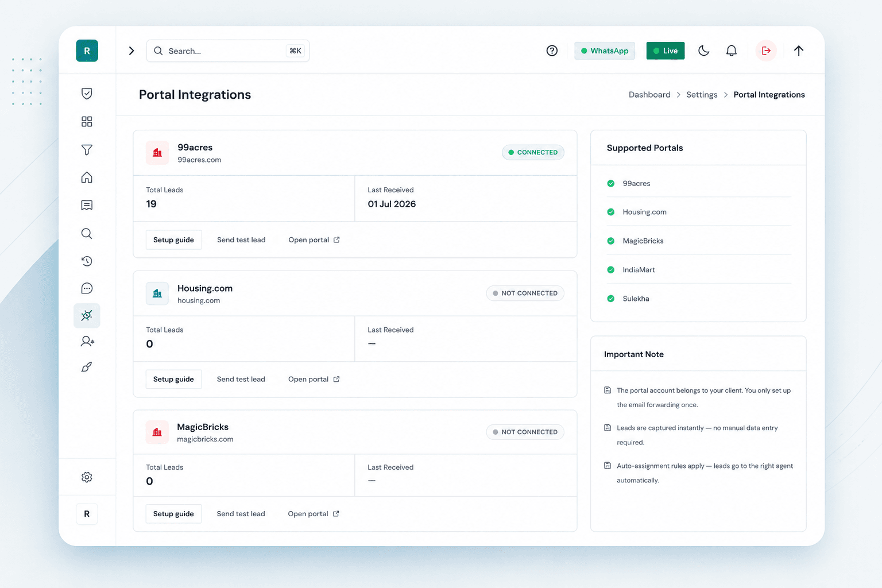This screenshot has width=882, height=588.
Task: Open Setup guide for 99acres
Action: click(x=173, y=240)
